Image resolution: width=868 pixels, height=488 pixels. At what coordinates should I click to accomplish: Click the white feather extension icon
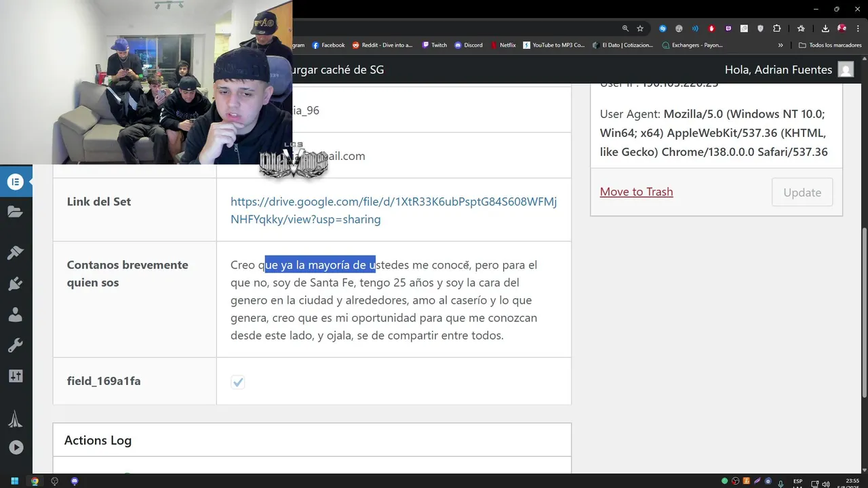(x=744, y=28)
